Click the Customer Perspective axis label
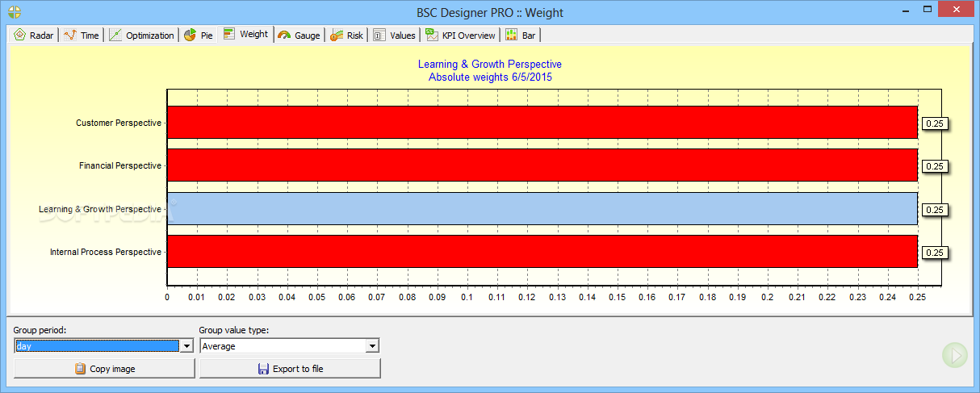 [x=119, y=123]
